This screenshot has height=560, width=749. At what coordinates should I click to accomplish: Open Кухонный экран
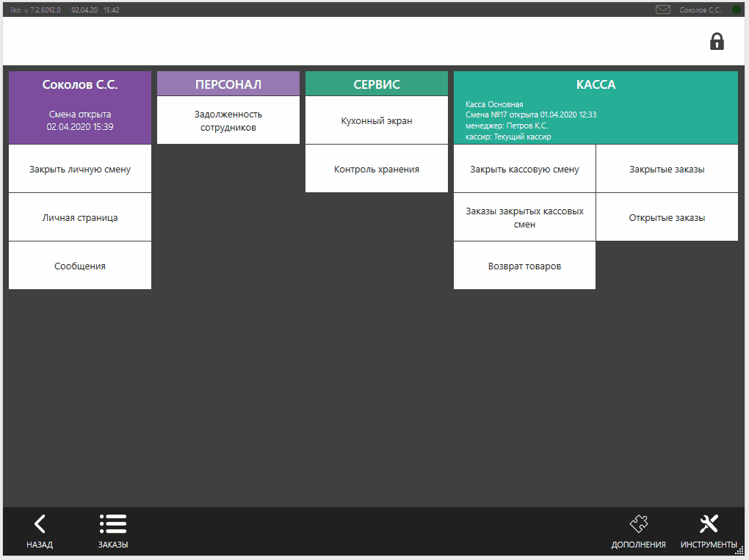[x=377, y=120]
